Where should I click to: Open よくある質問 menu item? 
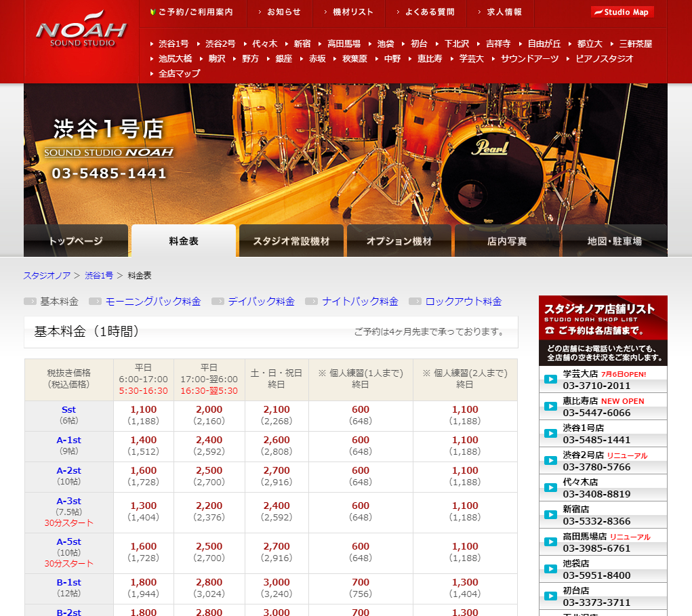coord(430,12)
